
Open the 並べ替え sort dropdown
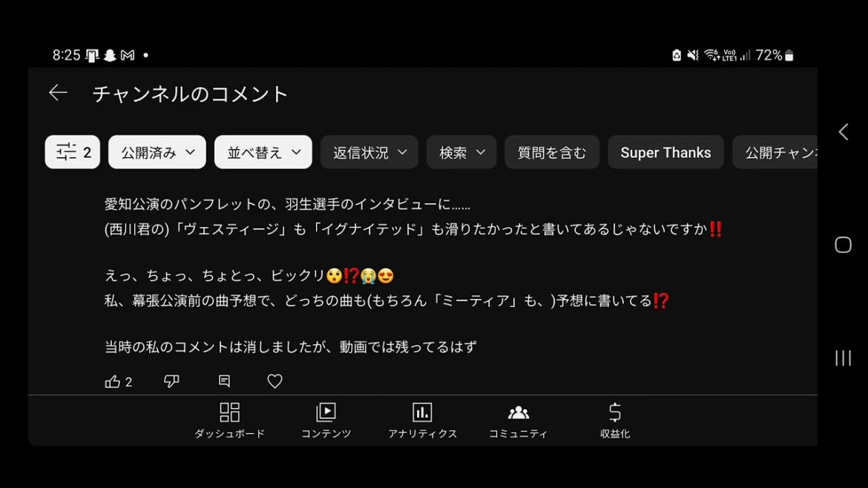(x=263, y=151)
